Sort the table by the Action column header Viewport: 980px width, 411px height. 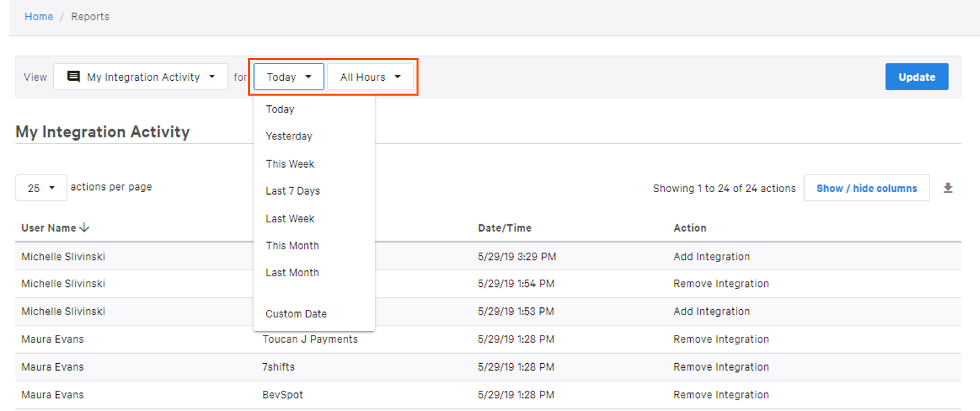pyautogui.click(x=690, y=228)
